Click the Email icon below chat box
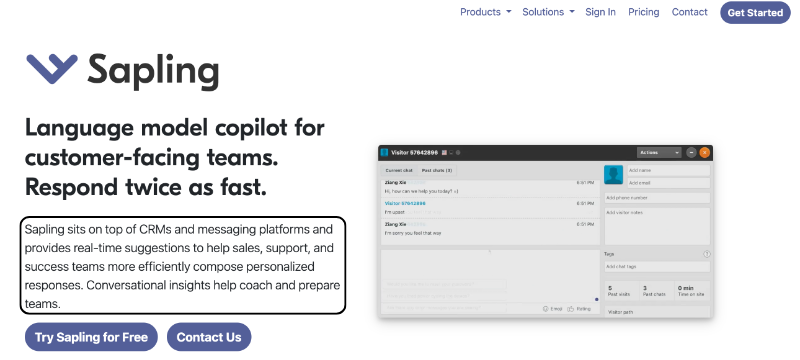 click(545, 308)
